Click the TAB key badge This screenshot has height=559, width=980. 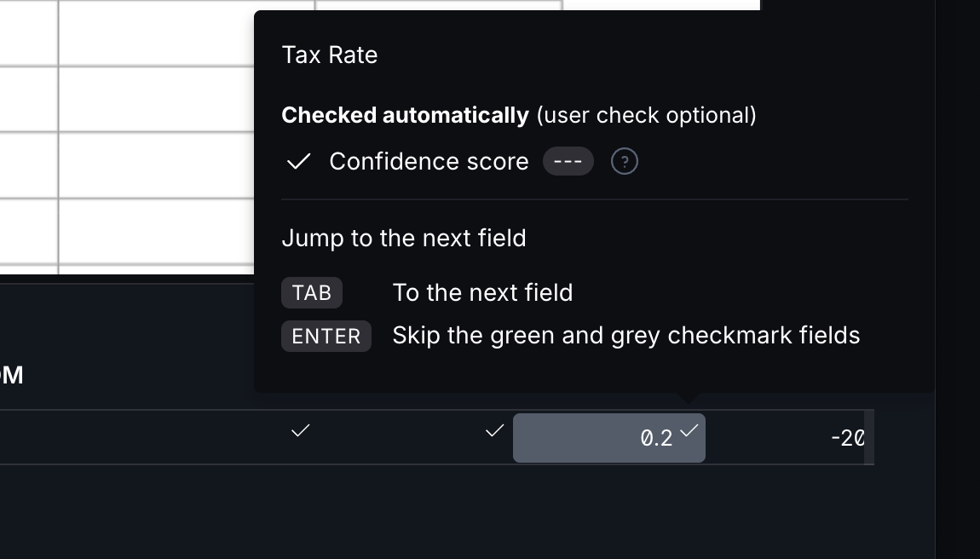(x=312, y=292)
